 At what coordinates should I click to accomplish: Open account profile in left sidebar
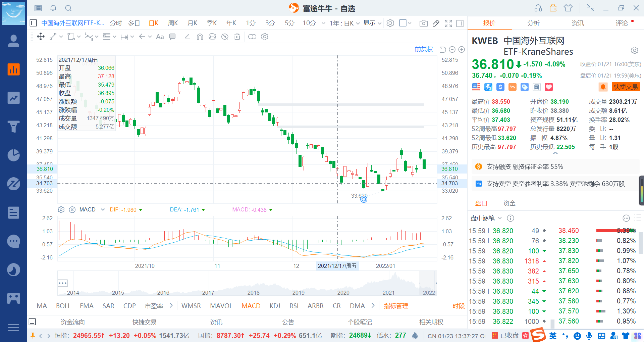point(13,41)
